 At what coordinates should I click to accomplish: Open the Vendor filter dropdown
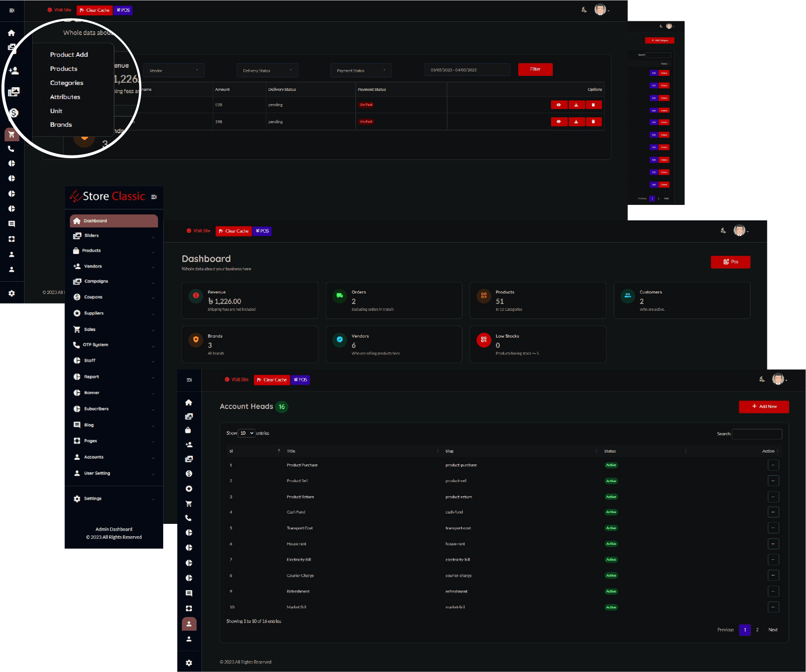click(x=174, y=70)
